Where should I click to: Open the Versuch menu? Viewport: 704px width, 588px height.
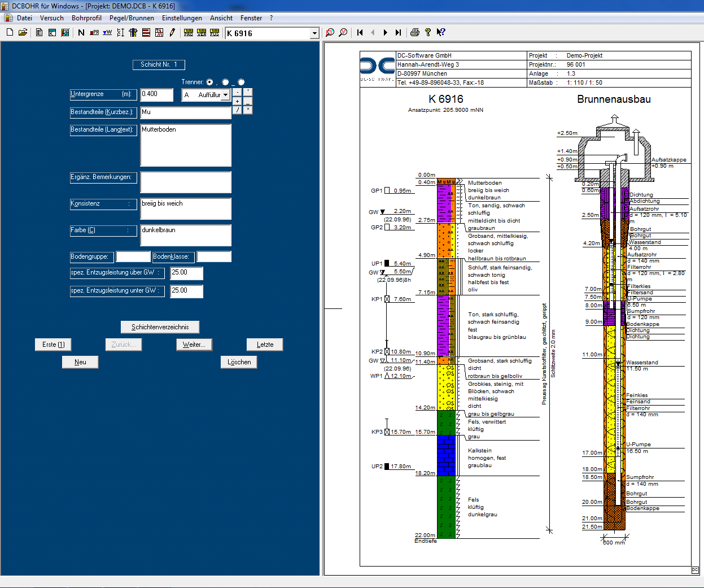(x=52, y=18)
